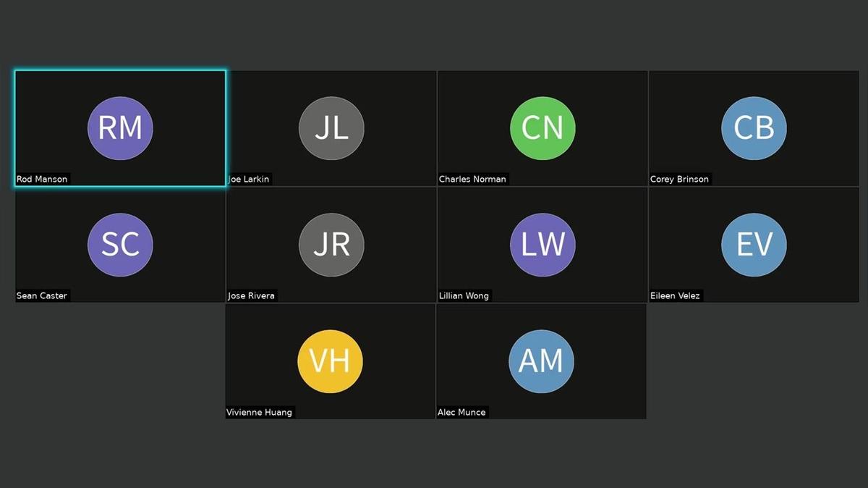The height and width of the screenshot is (488, 868).
Task: Click the JL avatar circle
Action: (x=331, y=128)
